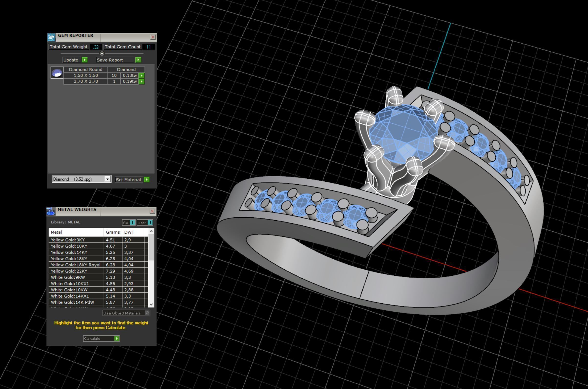
Task: Click the Grams column header
Action: [113, 232]
